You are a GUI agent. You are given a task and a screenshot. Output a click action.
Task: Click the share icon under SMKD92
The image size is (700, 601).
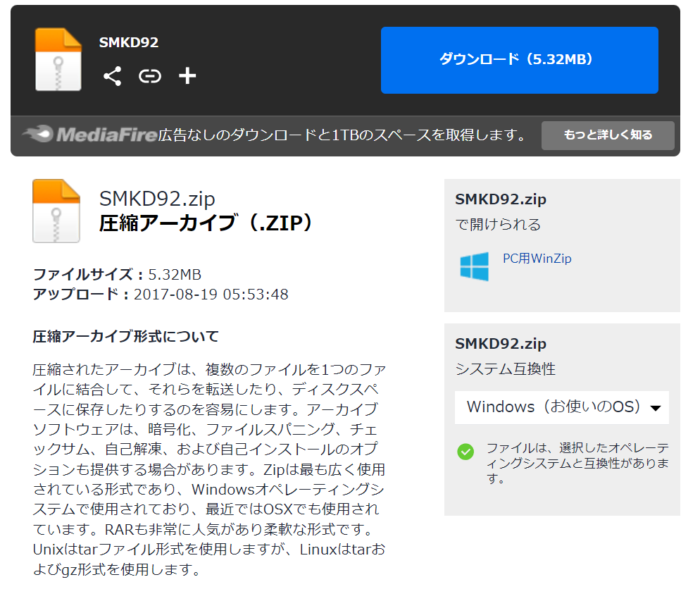pos(112,76)
